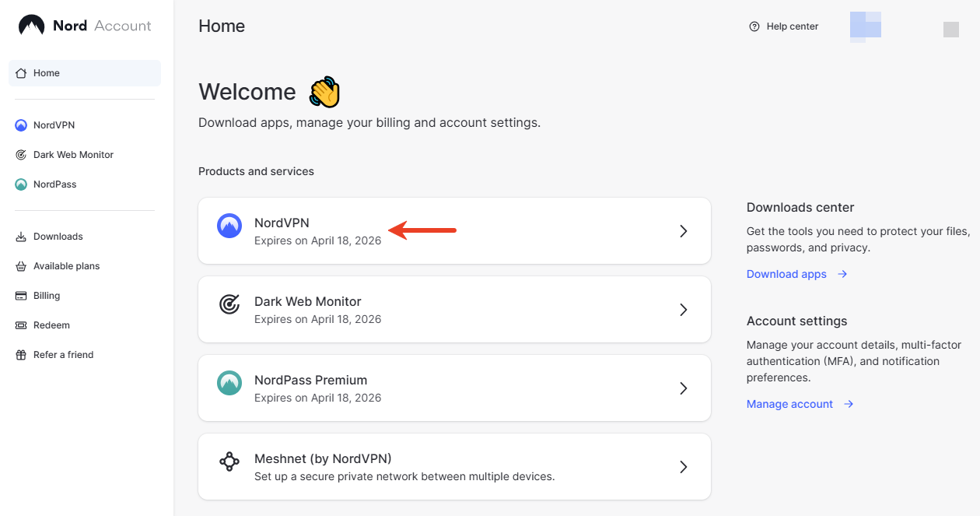
Task: Open the Meshnet card chevron
Action: pos(684,467)
